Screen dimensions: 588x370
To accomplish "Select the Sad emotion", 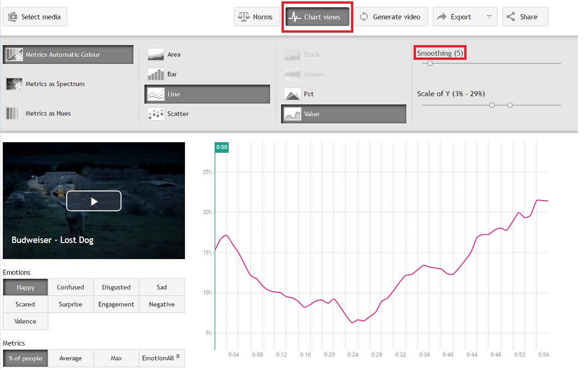I will [161, 287].
